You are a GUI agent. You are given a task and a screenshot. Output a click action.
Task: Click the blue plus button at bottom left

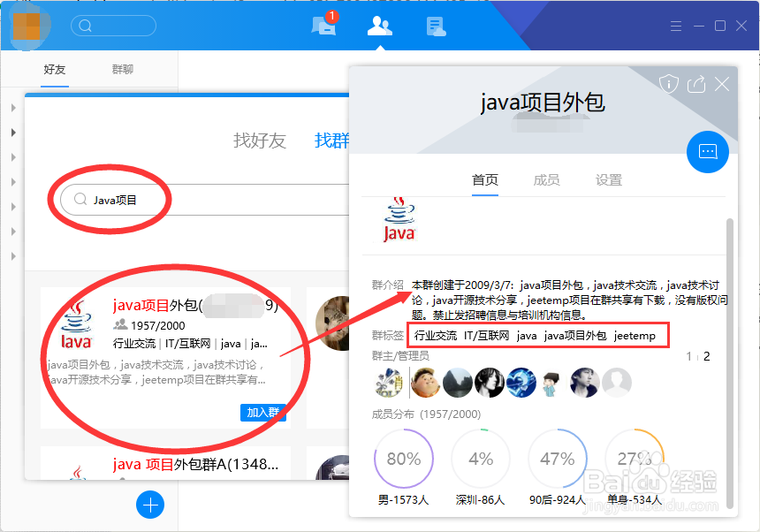tap(150, 505)
